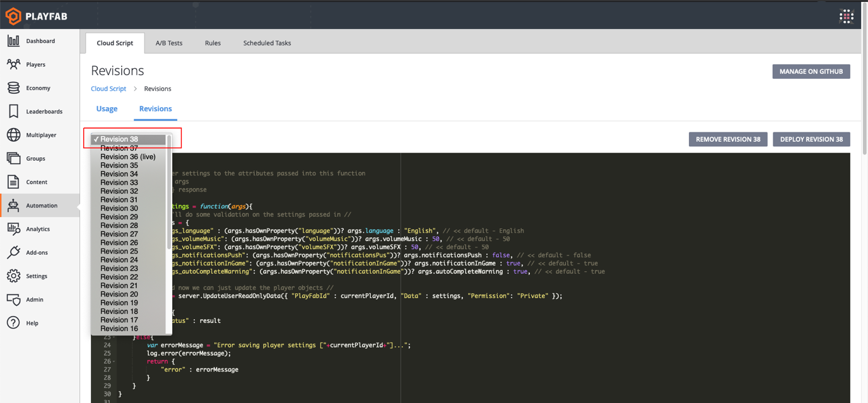Open the Settings sidebar label

tap(37, 276)
